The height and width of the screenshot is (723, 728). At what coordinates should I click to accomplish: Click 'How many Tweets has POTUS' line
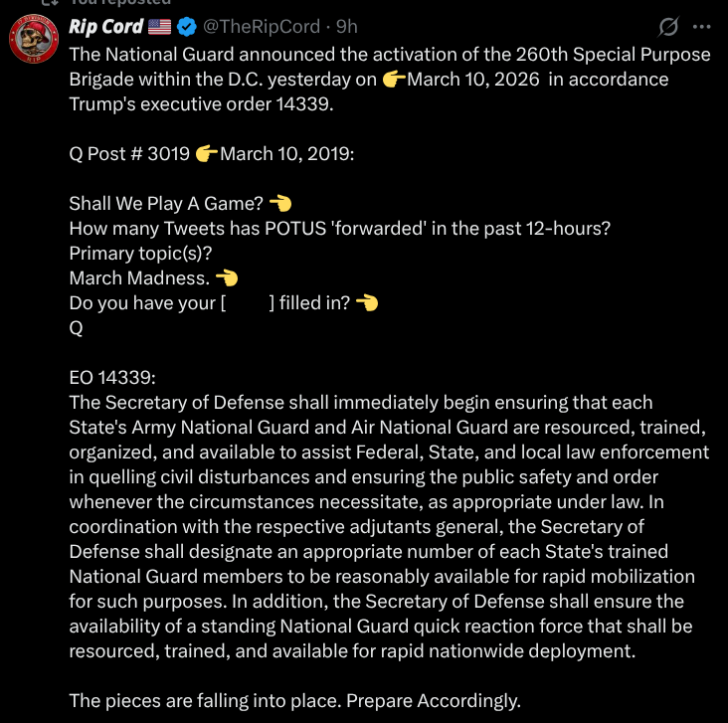339,228
